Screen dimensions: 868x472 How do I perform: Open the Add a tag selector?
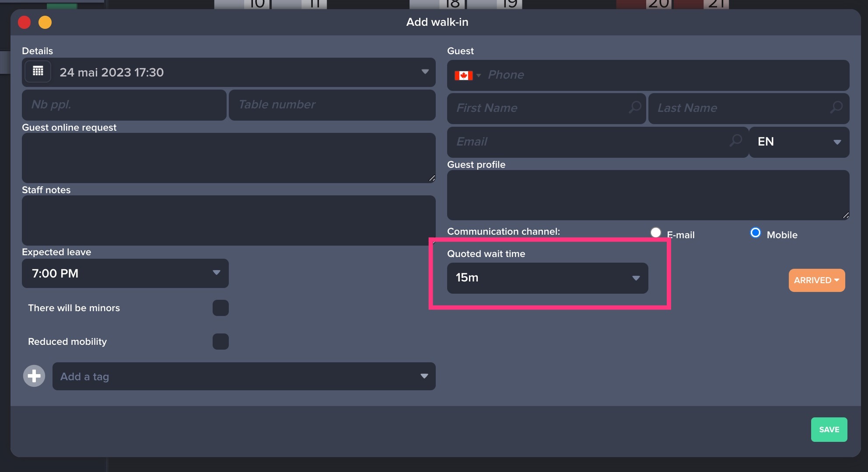point(423,376)
